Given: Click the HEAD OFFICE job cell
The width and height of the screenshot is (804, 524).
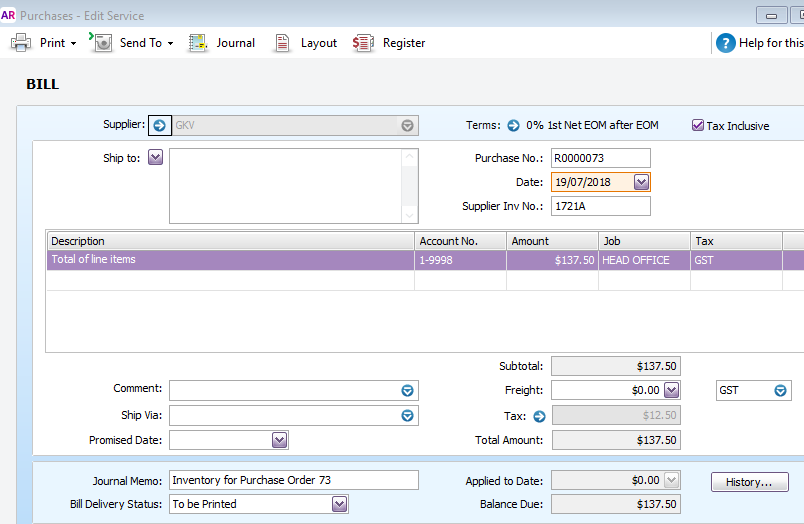Looking at the screenshot, I should coord(645,260).
